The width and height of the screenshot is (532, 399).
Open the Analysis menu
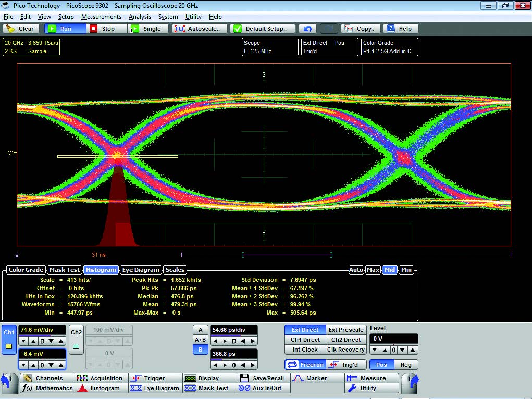(140, 17)
